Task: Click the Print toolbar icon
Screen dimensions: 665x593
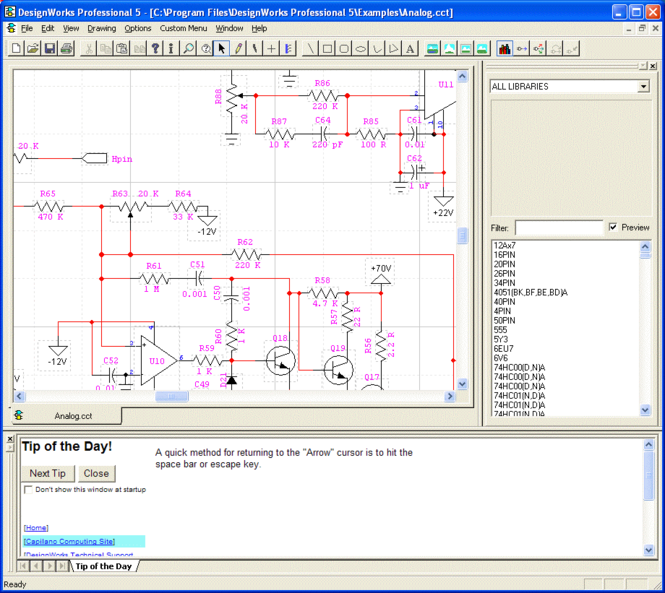Action: 66,48
